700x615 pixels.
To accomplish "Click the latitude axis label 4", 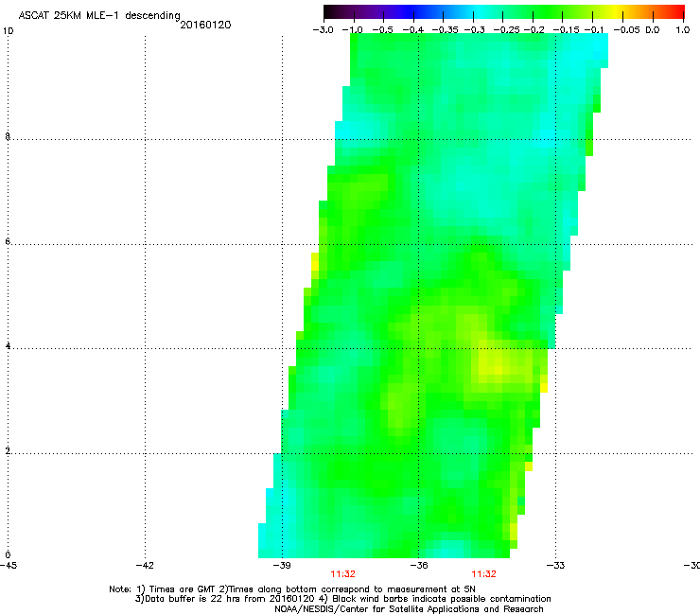I will coord(8,345).
